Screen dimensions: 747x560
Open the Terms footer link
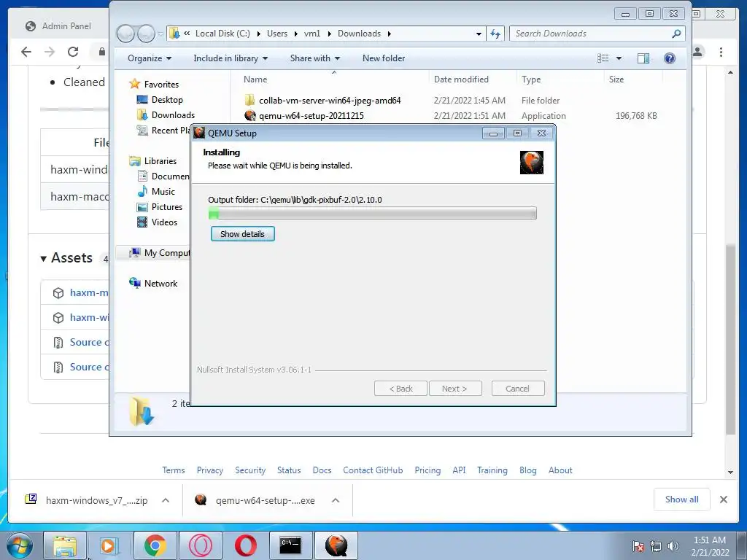(x=174, y=470)
